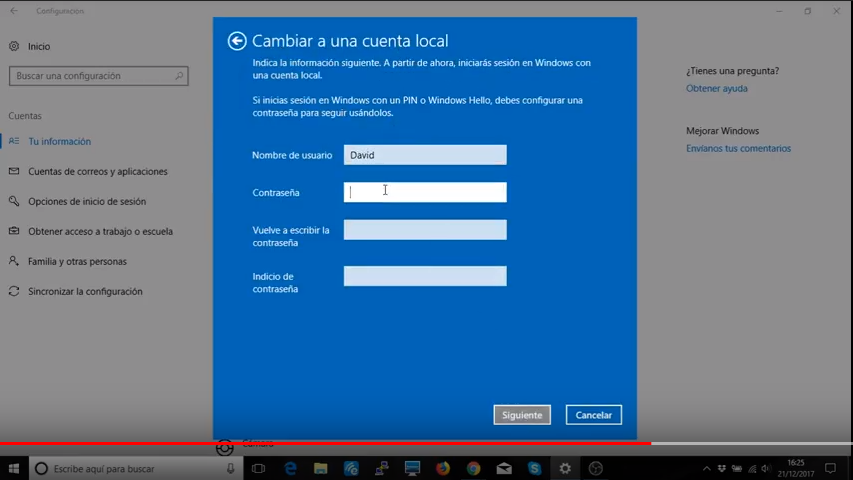
Task: Select Opciones de inicio de sesión
Action: pyautogui.click(x=86, y=202)
